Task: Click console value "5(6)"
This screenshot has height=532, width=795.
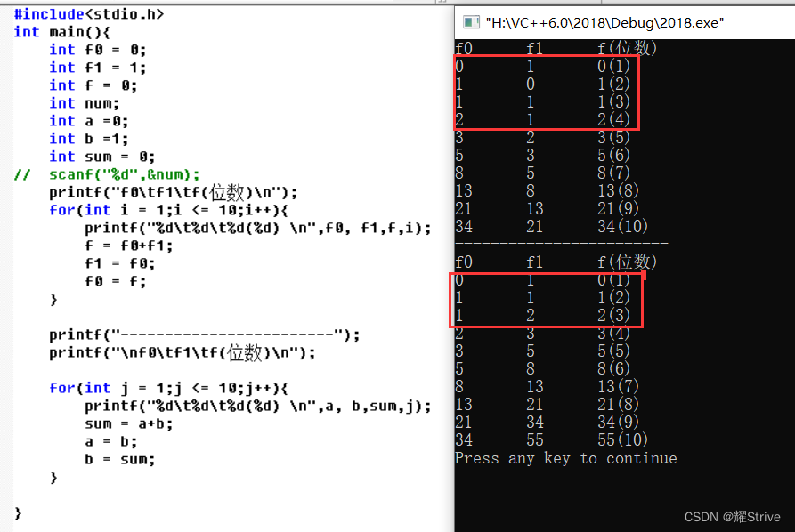Action: pyautogui.click(x=613, y=155)
